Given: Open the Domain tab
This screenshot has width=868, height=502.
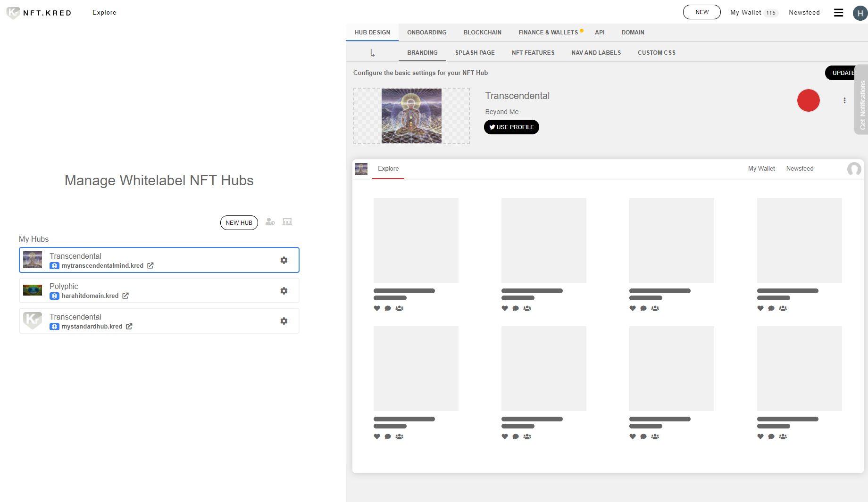Looking at the screenshot, I should tap(633, 33).
